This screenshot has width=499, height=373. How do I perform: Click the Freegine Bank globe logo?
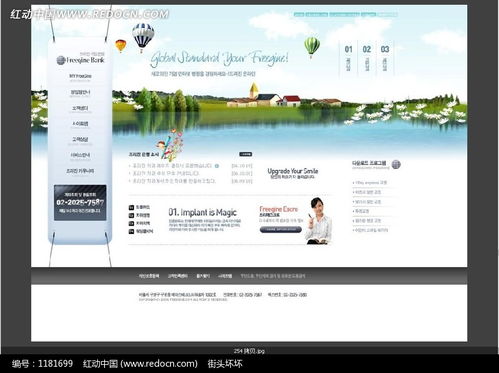point(61,60)
